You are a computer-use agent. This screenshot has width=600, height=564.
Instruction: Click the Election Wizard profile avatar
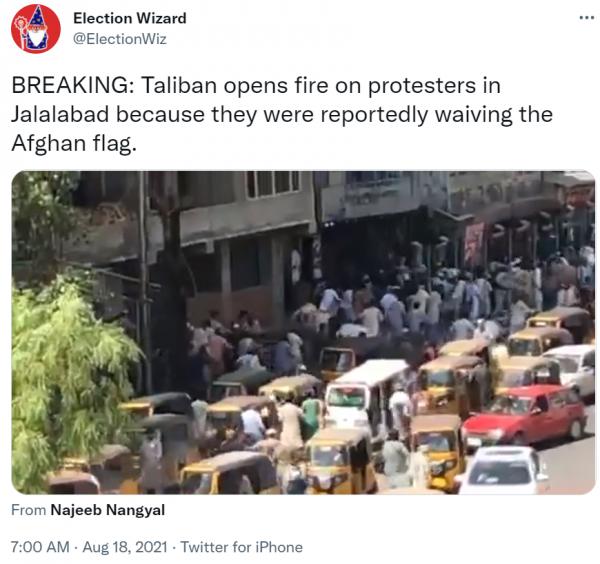pyautogui.click(x=36, y=29)
